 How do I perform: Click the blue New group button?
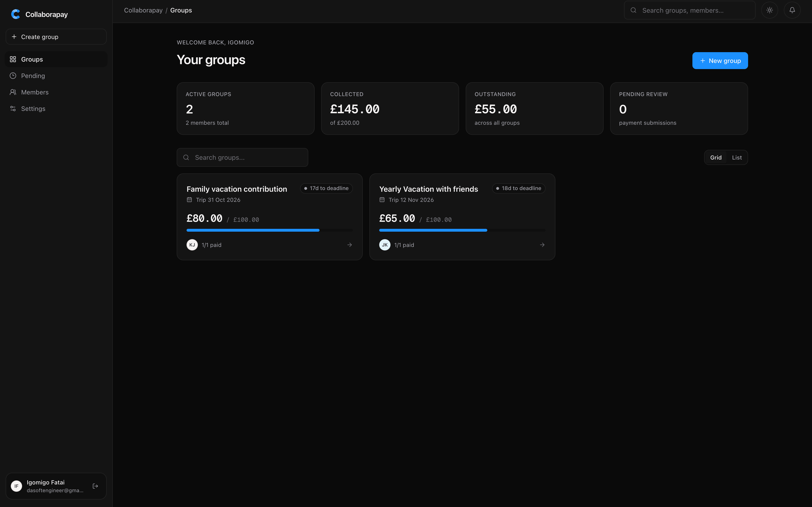[720, 61]
